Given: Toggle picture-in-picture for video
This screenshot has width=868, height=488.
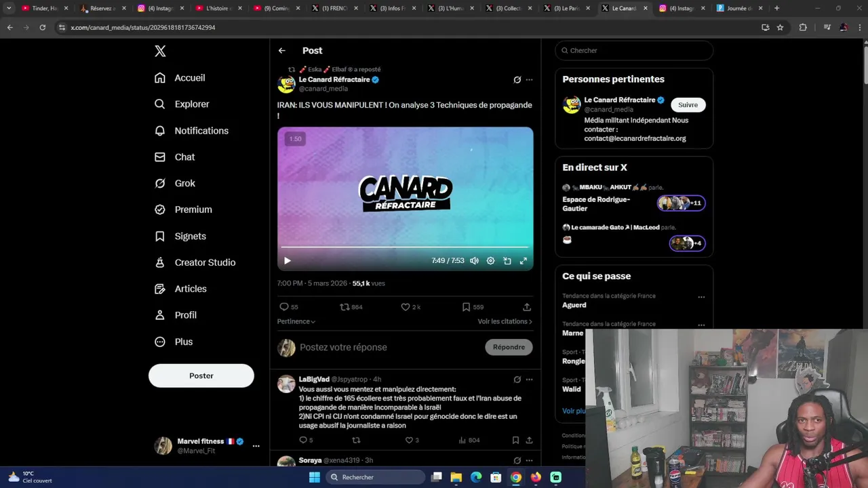Looking at the screenshot, I should pyautogui.click(x=507, y=261).
